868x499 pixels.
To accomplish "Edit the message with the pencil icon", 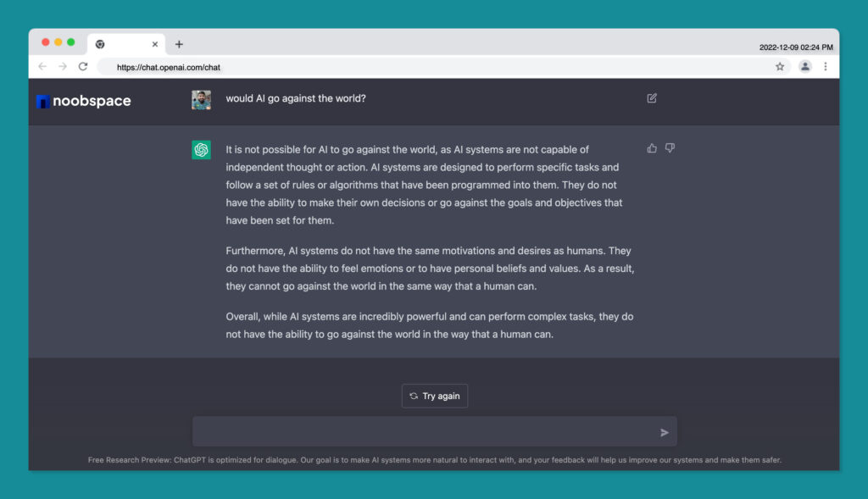I will tap(652, 98).
